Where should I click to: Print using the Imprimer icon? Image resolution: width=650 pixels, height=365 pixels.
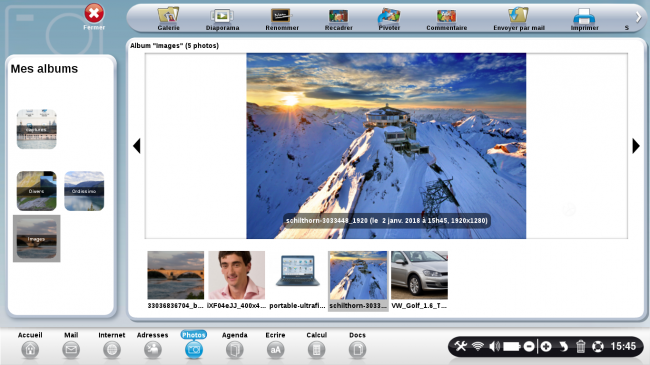point(584,19)
